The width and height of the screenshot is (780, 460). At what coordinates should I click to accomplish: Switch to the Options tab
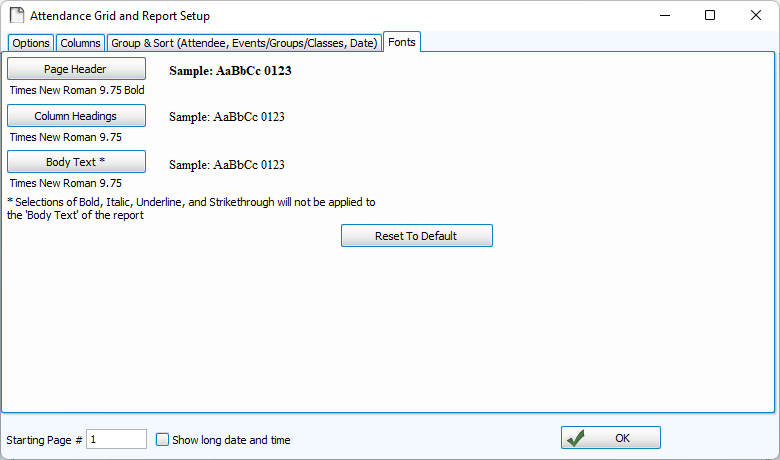click(x=31, y=43)
